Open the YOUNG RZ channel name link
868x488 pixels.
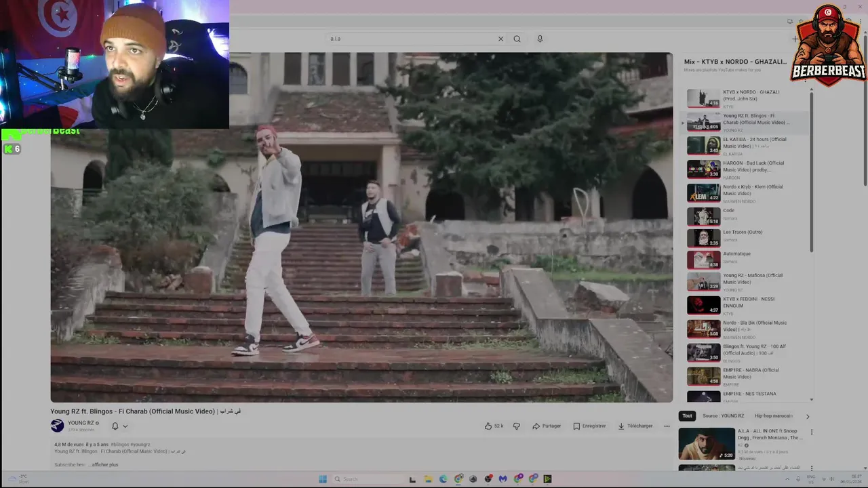click(x=81, y=423)
